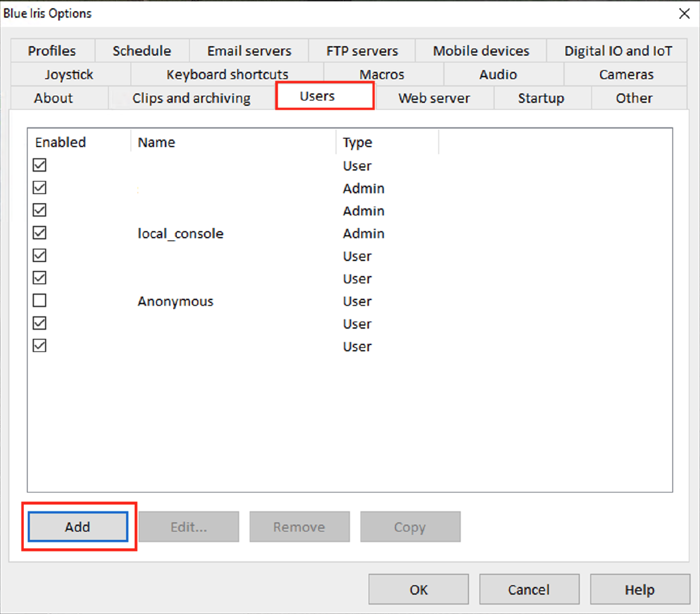The height and width of the screenshot is (614, 700).
Task: Disable the local_console user checkbox
Action: pos(40,233)
